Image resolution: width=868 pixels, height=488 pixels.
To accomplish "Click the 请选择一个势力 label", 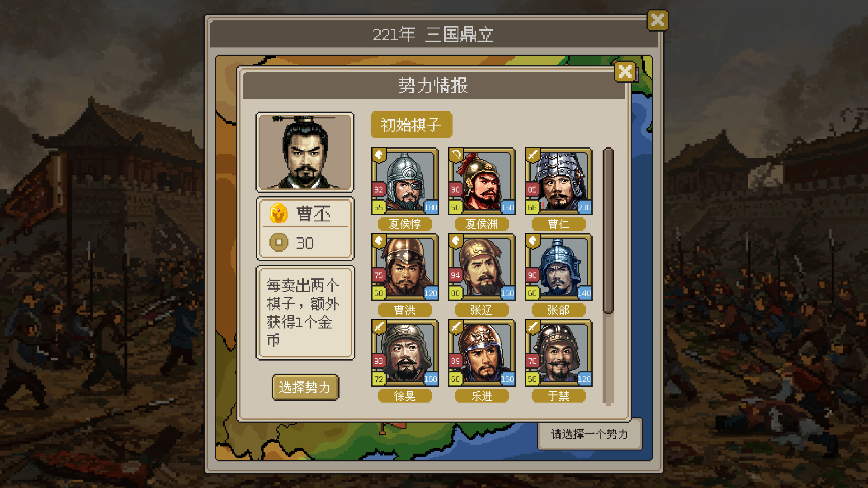I will (x=590, y=434).
